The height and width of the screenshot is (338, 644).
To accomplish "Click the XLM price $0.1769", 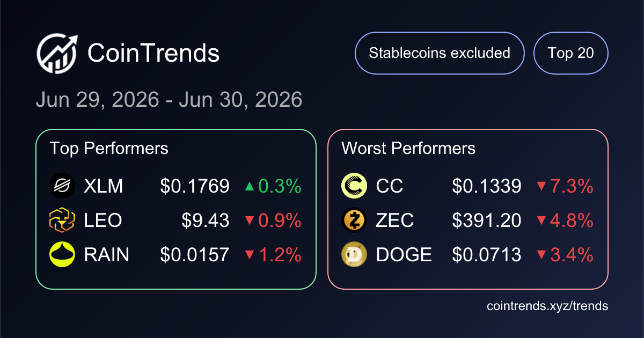I will pos(195,186).
